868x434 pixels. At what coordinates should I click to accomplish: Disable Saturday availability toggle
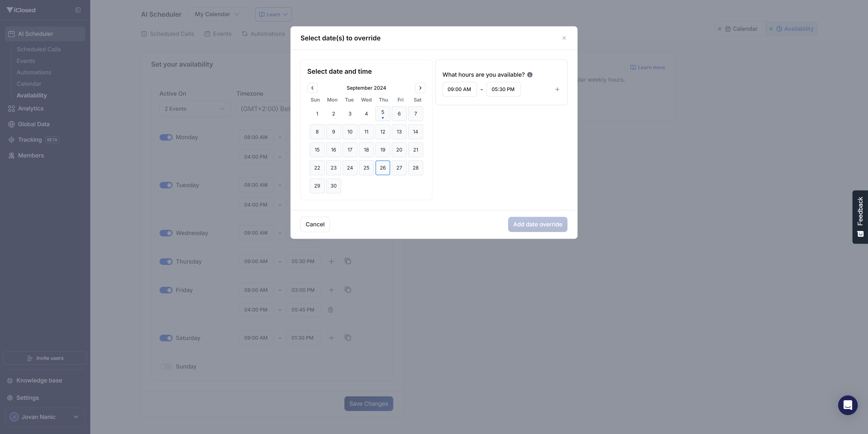click(166, 338)
